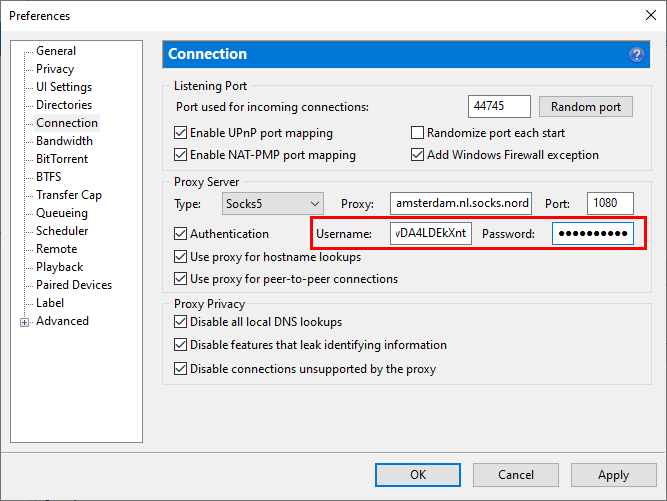This screenshot has height=501, width=667.
Task: Focus the proxy Username field
Action: pos(430,234)
